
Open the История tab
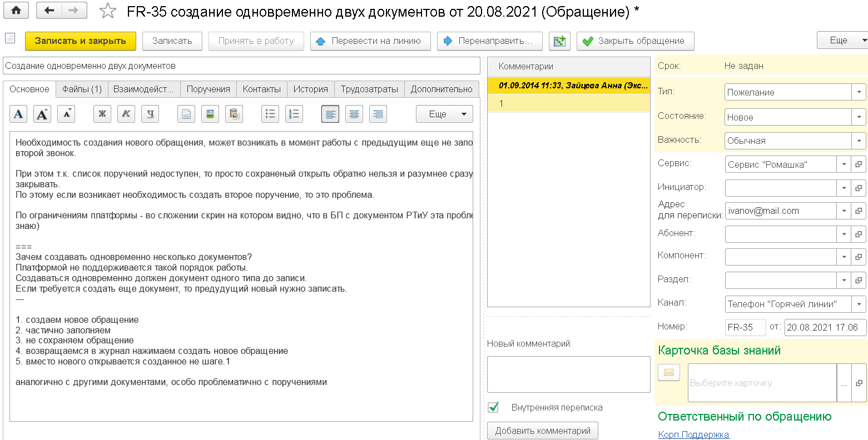click(311, 89)
